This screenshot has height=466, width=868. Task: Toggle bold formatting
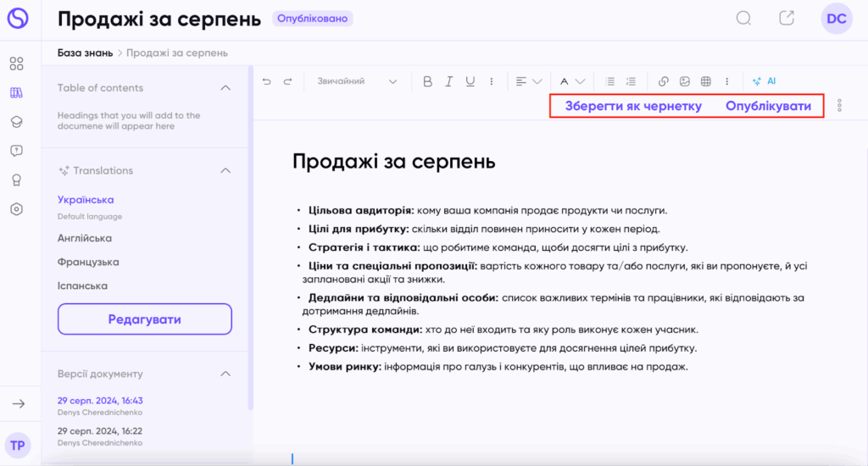tap(427, 81)
